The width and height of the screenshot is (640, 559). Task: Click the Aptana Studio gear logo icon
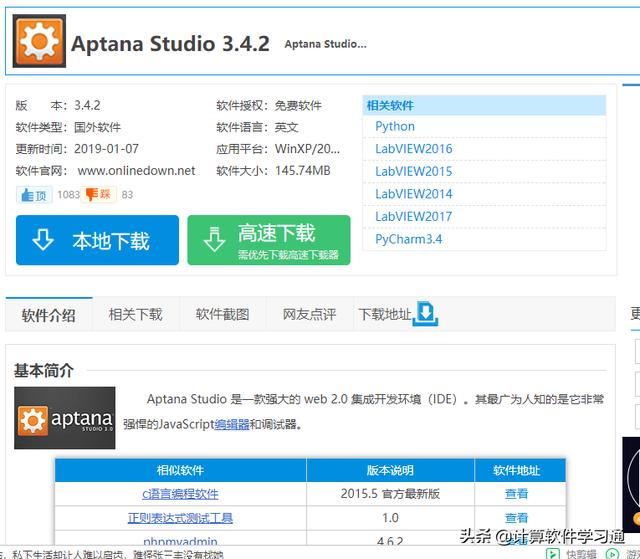point(39,41)
